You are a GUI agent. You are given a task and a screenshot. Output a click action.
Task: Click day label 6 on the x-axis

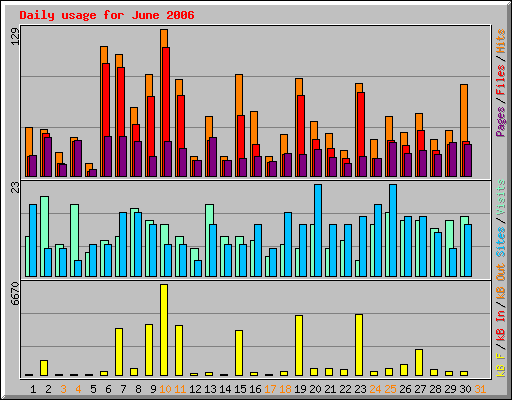point(108,389)
